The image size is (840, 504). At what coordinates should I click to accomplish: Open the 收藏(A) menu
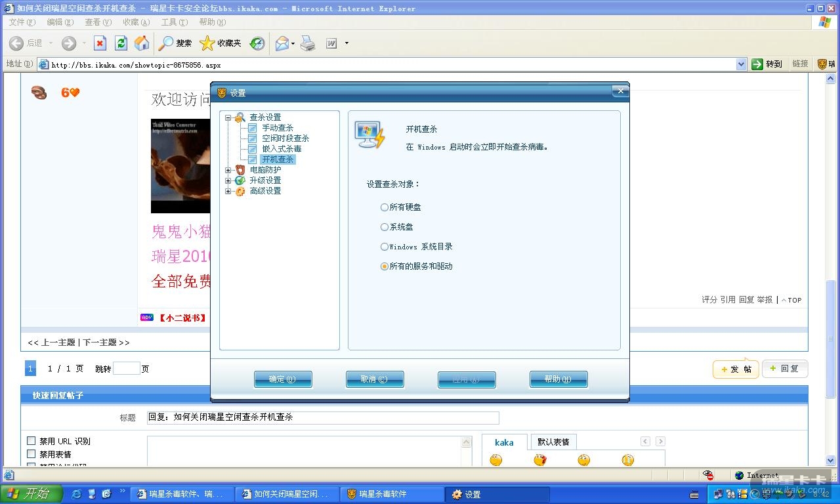pos(136,22)
